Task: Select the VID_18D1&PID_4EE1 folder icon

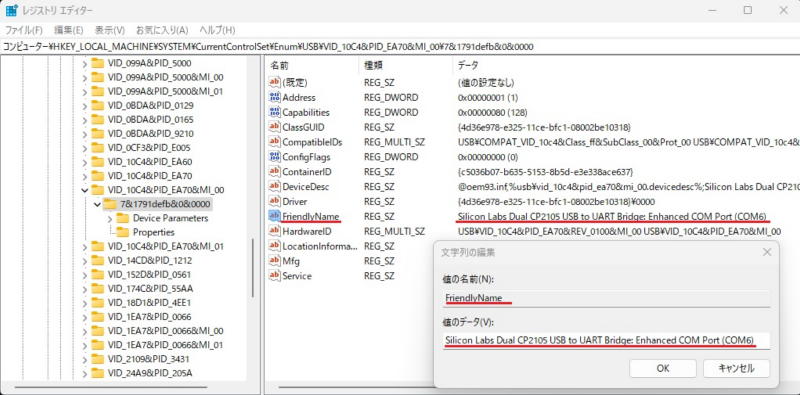Action: (97, 303)
